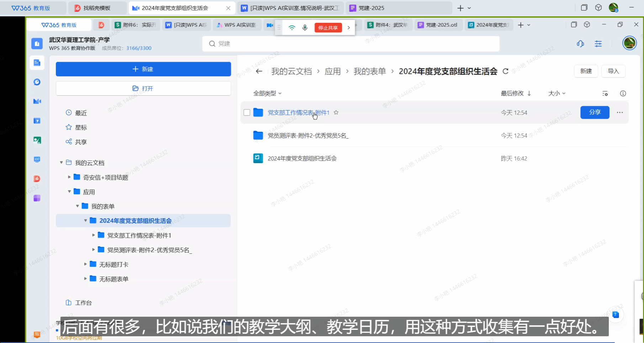
Task: Open more options for 党支部工作情况表-附件1
Action: click(x=620, y=113)
